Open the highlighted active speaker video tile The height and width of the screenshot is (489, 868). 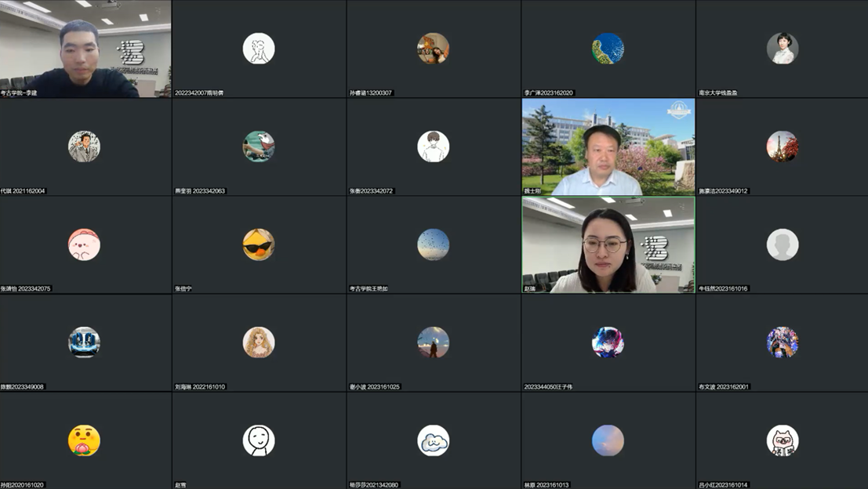point(608,244)
